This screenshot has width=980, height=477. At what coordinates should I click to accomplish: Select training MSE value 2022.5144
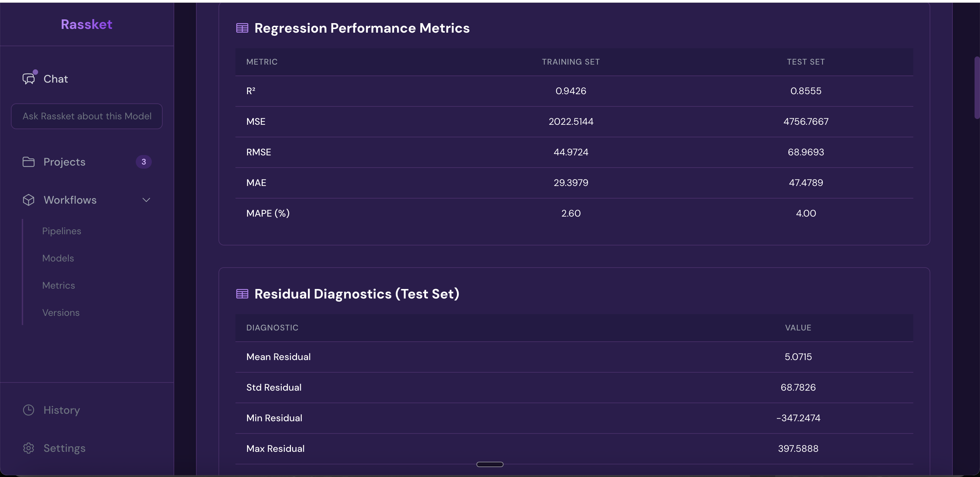[x=571, y=121]
